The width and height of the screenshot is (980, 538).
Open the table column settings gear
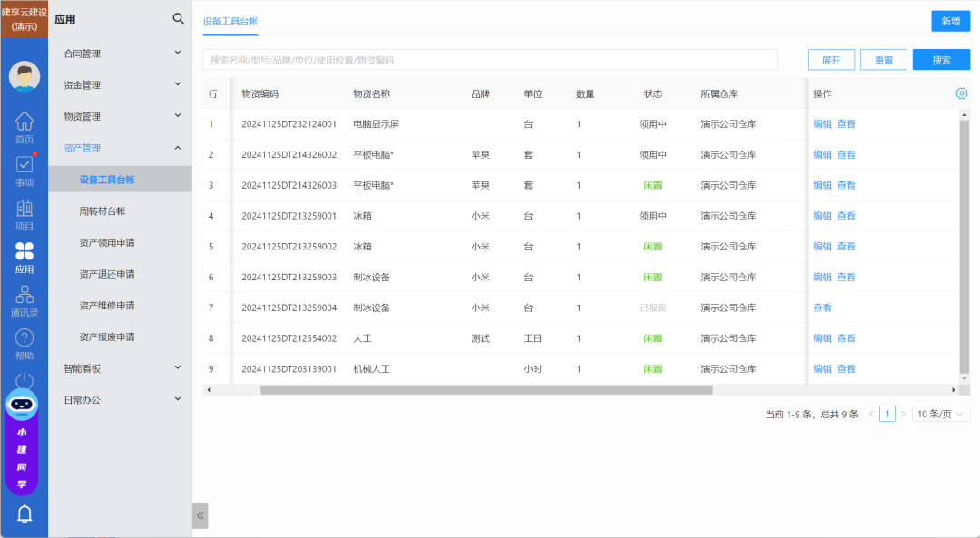[962, 93]
